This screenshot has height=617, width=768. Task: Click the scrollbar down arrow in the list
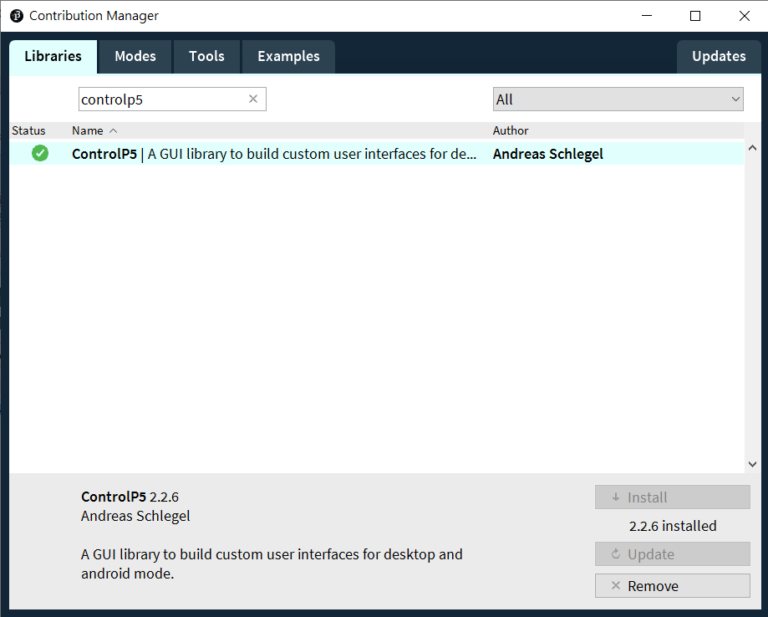coord(752,464)
